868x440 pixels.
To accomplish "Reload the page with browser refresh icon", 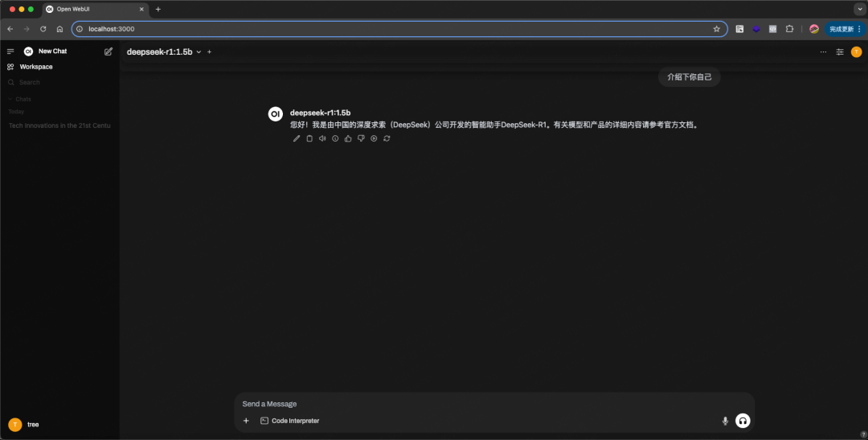I will pos(43,29).
